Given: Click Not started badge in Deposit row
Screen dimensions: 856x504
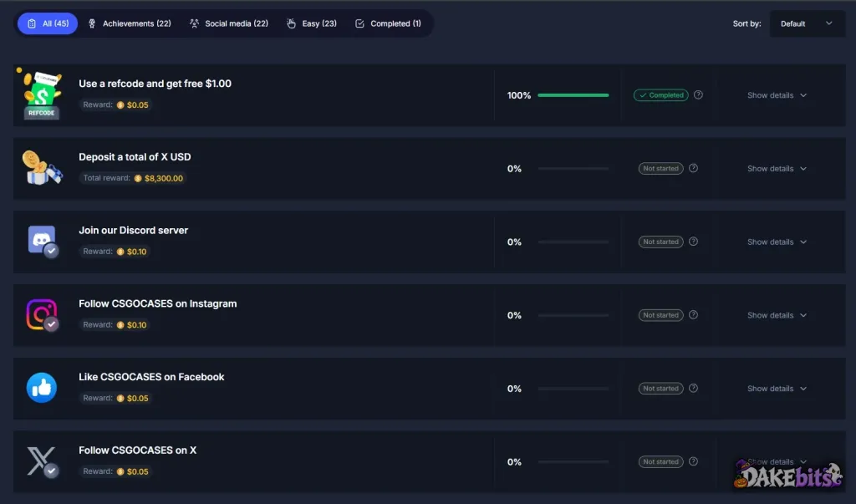Looking at the screenshot, I should (x=660, y=168).
